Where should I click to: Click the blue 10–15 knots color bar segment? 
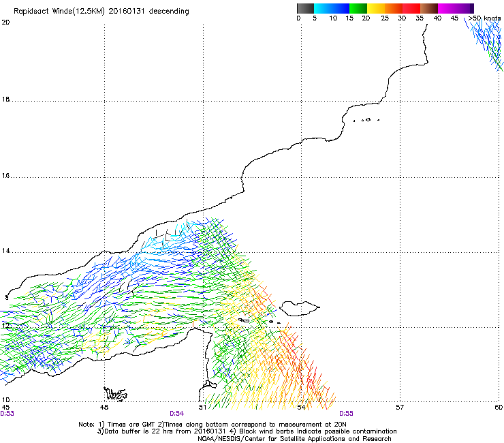(341, 8)
